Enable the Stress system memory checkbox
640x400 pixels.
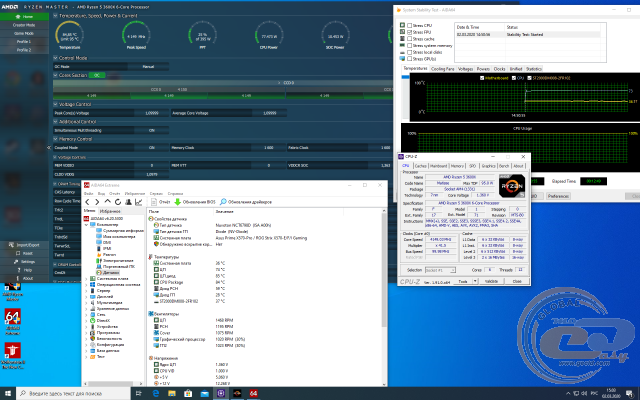[x=409, y=45]
